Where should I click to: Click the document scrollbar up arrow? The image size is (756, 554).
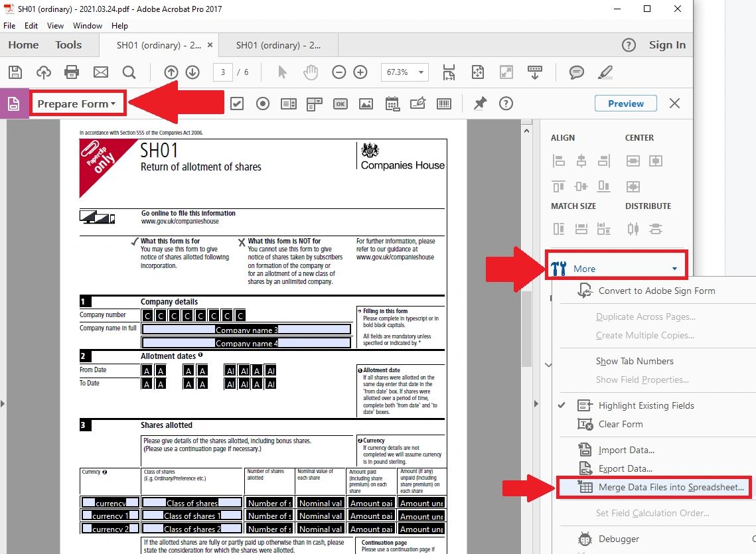pyautogui.click(x=526, y=131)
